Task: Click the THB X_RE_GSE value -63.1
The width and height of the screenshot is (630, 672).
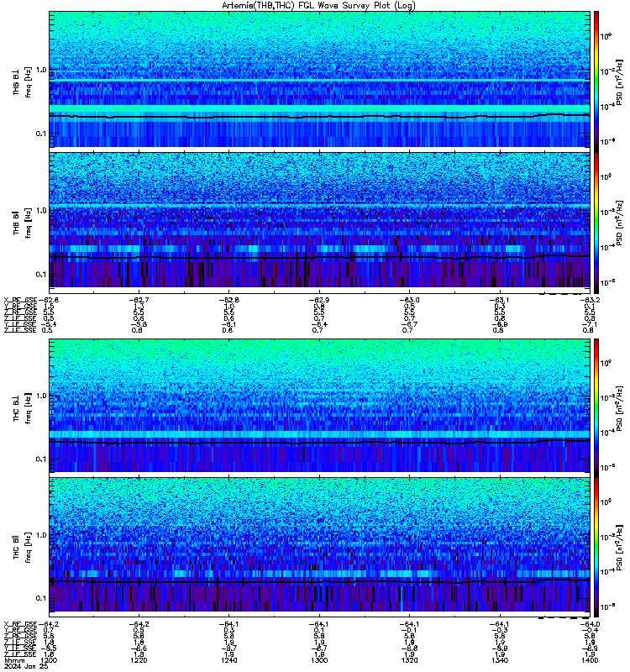Action: click(x=500, y=300)
